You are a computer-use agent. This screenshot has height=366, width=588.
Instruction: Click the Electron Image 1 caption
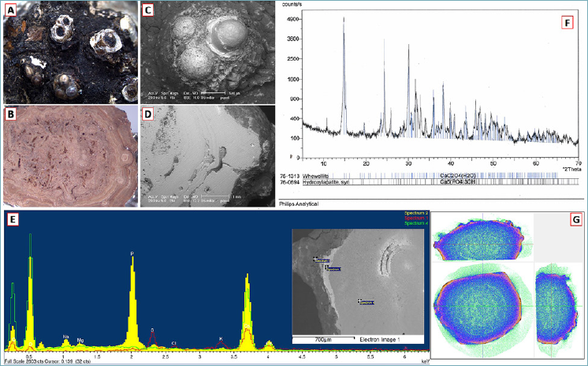tap(380, 339)
